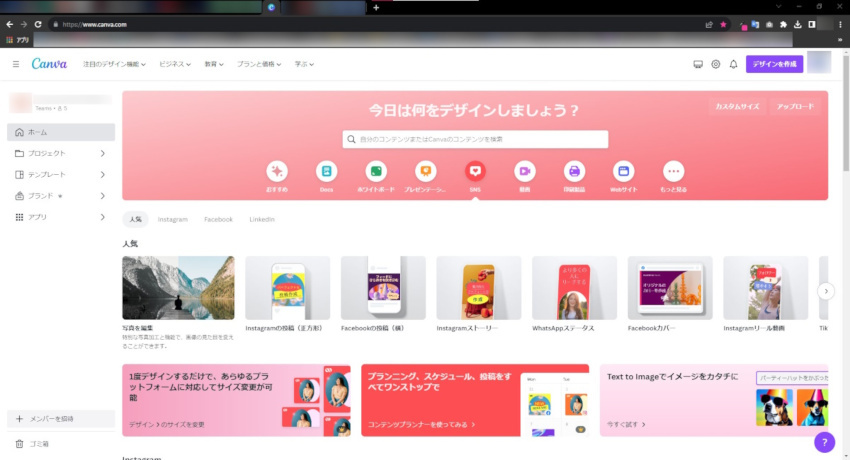
Task: Open the settings gear icon in header
Action: tap(716, 64)
